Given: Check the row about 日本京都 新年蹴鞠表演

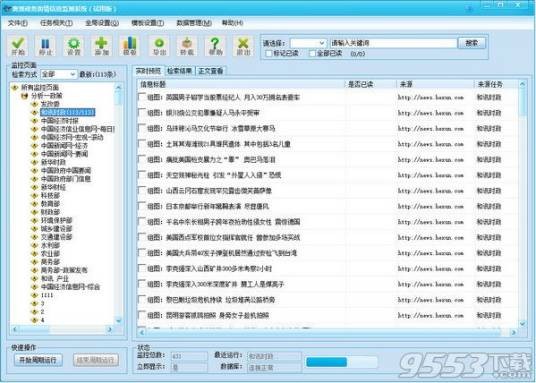Looking at the screenshot, I should coord(142,206).
